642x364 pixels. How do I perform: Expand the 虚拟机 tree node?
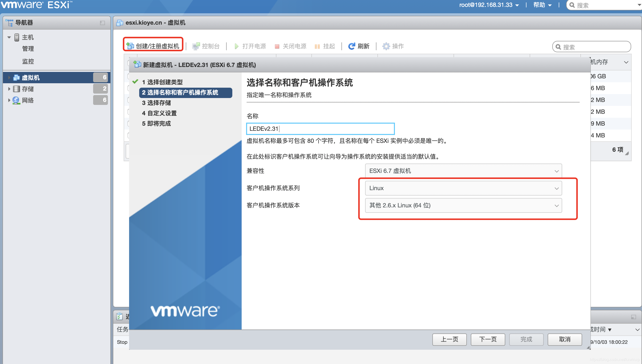pyautogui.click(x=9, y=78)
